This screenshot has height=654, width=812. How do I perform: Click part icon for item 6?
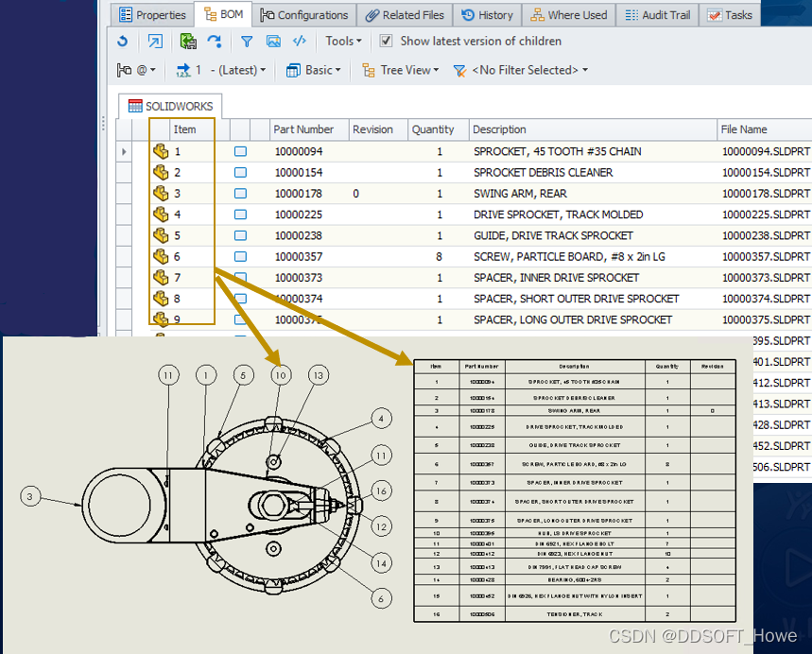161,256
